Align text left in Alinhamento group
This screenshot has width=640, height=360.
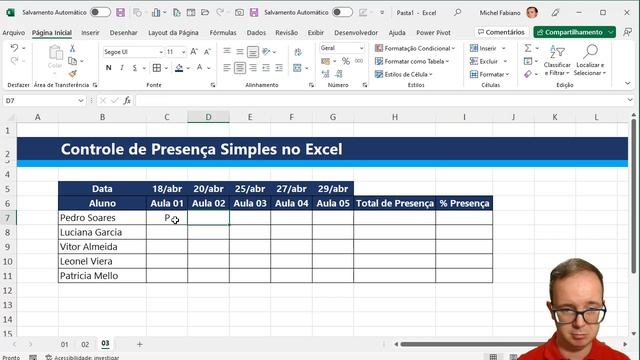[x=227, y=68]
